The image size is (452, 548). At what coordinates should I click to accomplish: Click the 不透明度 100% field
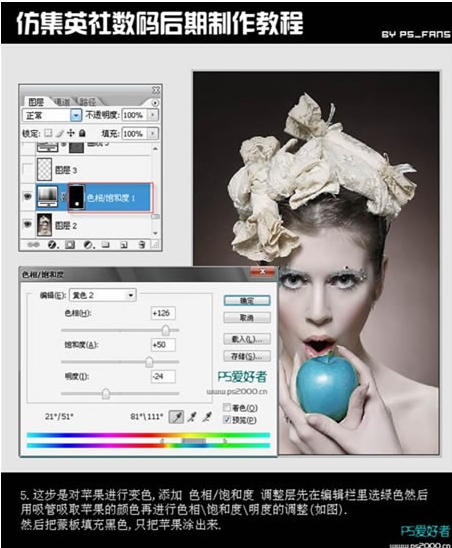tap(135, 115)
